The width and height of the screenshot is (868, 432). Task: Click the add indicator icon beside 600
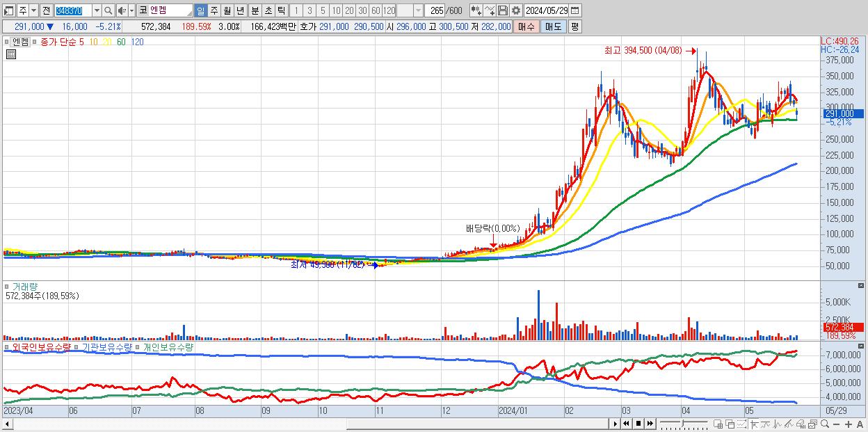[x=476, y=10]
